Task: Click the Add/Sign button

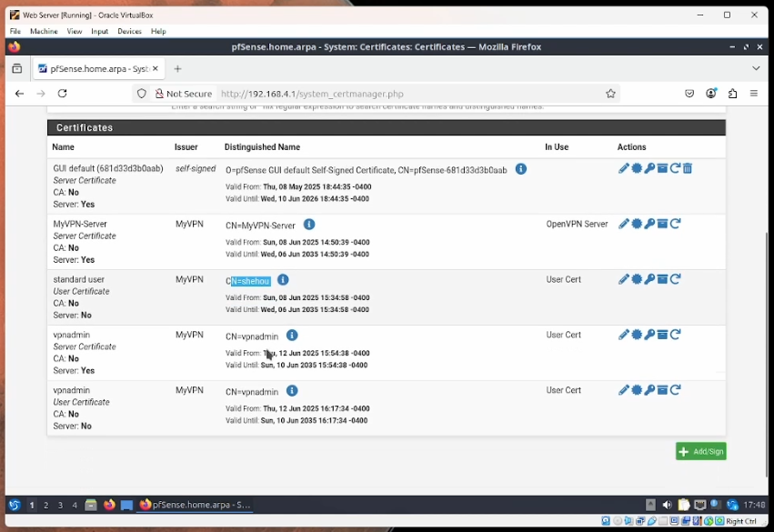Action: tap(700, 452)
